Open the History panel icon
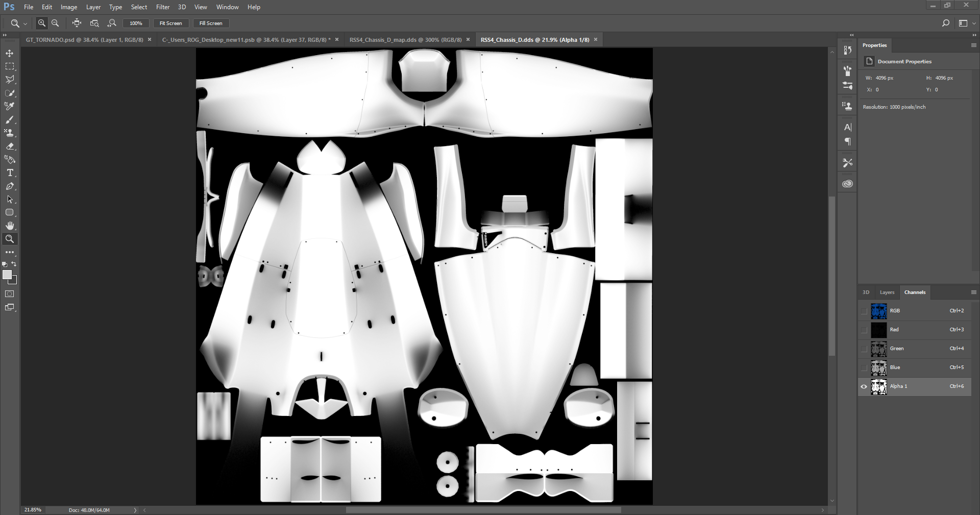Screen dimensions: 980x515 click(848, 50)
